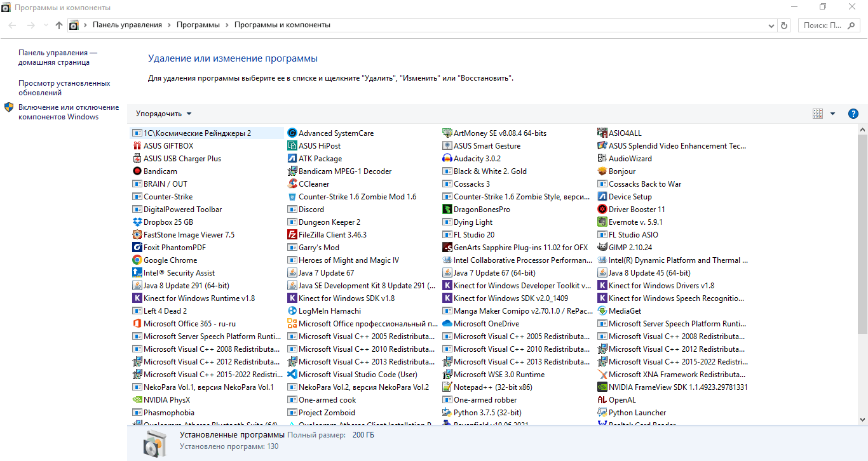This screenshot has height=461, width=868.
Task: Click the Microsoft OneDrive cloud icon
Action: [447, 324]
